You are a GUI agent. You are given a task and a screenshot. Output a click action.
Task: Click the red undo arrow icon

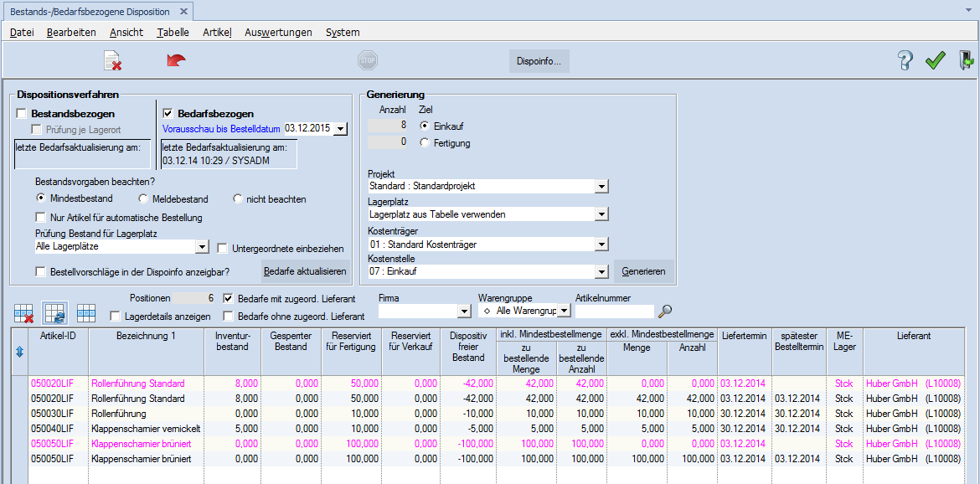[x=176, y=60]
